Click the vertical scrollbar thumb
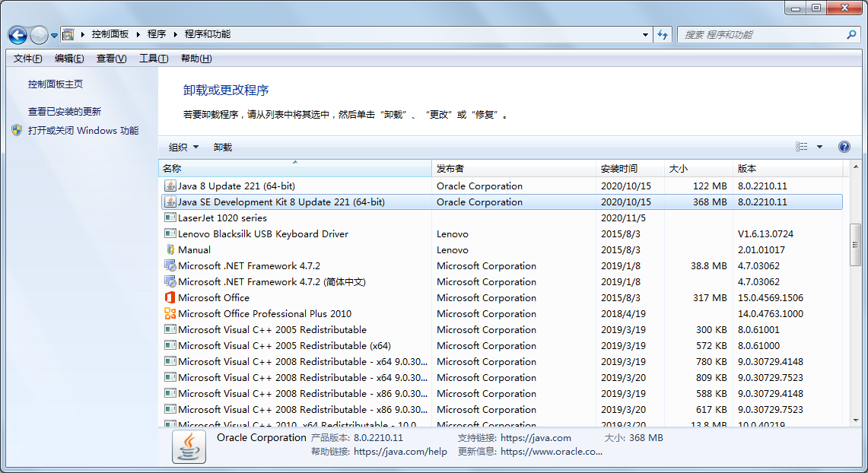The height and width of the screenshot is (473, 868). point(856,245)
